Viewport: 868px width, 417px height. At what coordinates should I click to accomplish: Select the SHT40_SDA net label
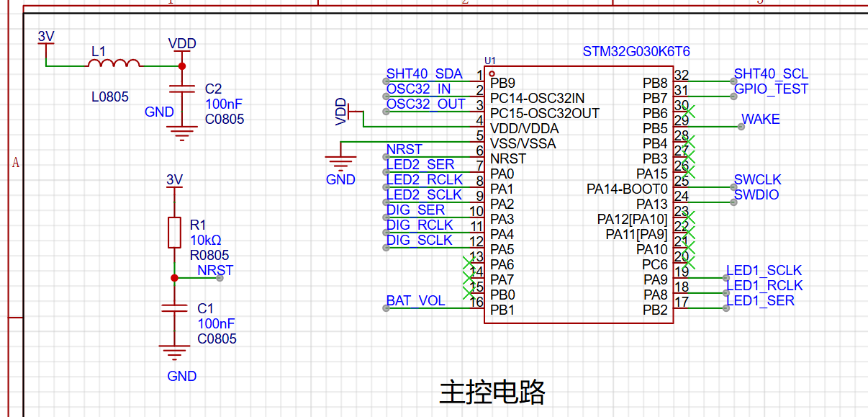coord(424,73)
